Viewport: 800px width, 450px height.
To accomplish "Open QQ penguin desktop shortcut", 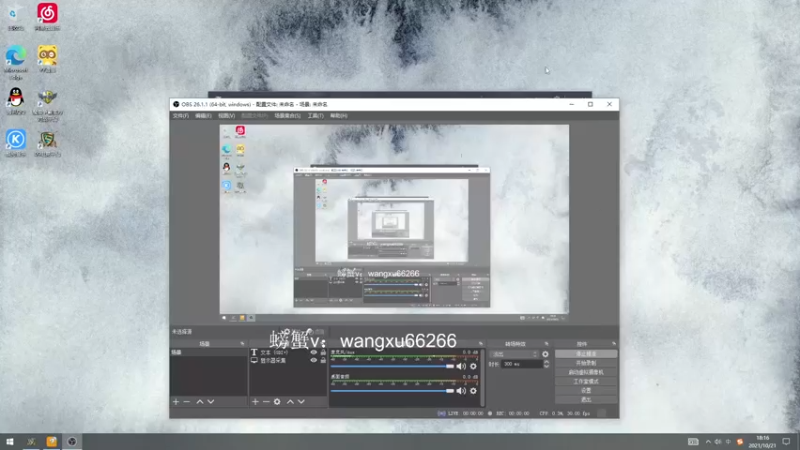I will click(x=16, y=101).
